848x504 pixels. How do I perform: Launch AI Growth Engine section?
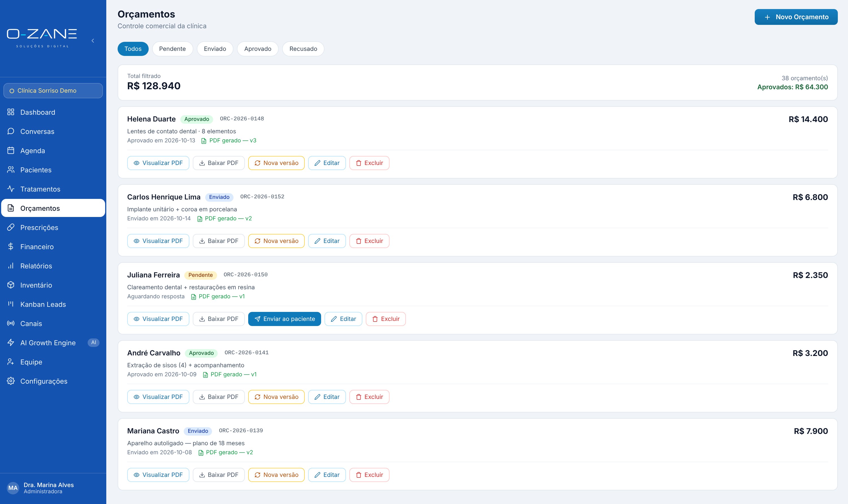[53, 342]
